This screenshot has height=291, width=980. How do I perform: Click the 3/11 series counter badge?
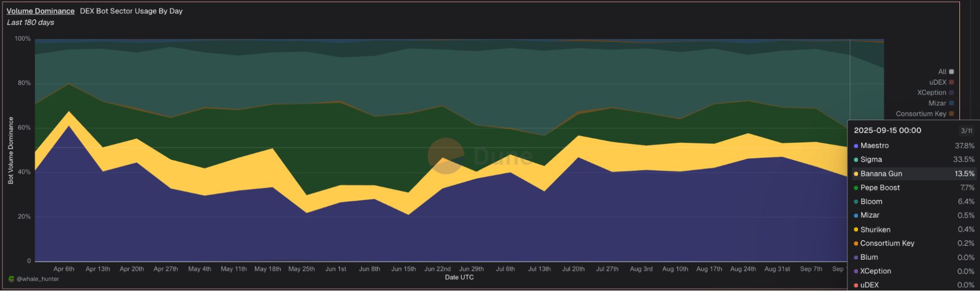966,131
